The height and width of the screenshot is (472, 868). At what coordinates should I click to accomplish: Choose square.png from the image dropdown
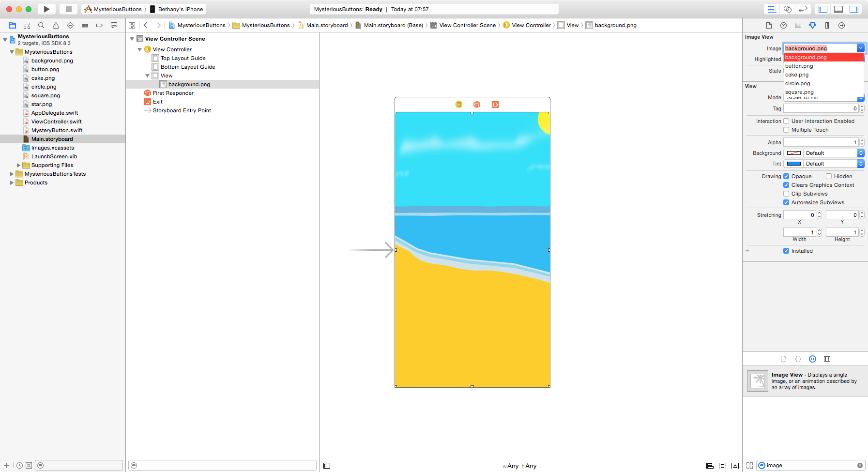[x=823, y=92]
